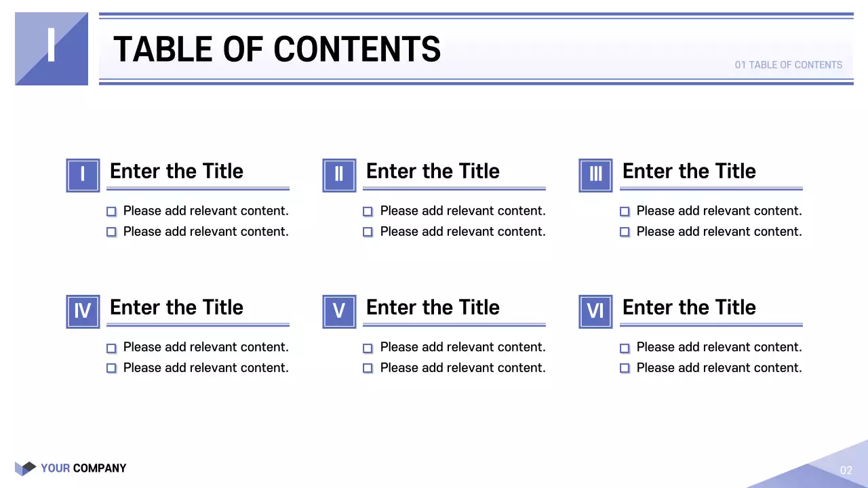Click the "Enter the Title" heading of section III
This screenshot has height=488, width=868.
click(x=689, y=171)
